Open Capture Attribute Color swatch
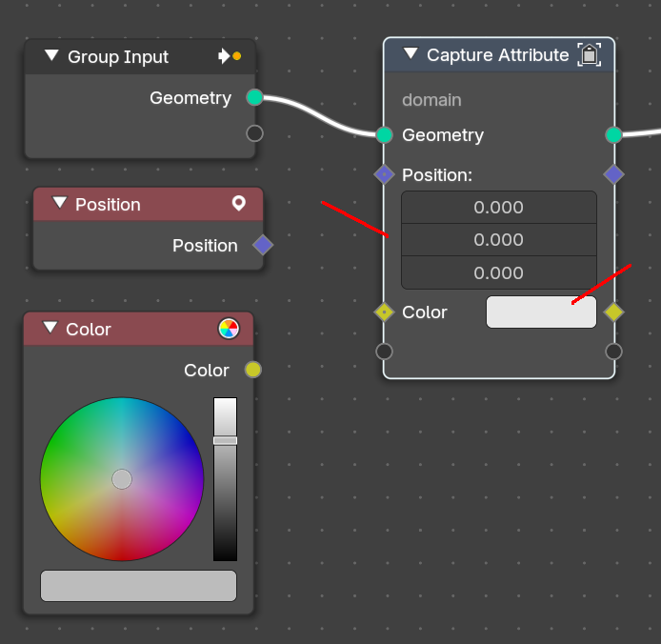 click(541, 312)
